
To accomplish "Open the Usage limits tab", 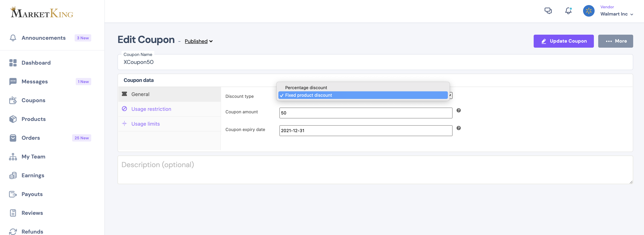I will (x=145, y=124).
